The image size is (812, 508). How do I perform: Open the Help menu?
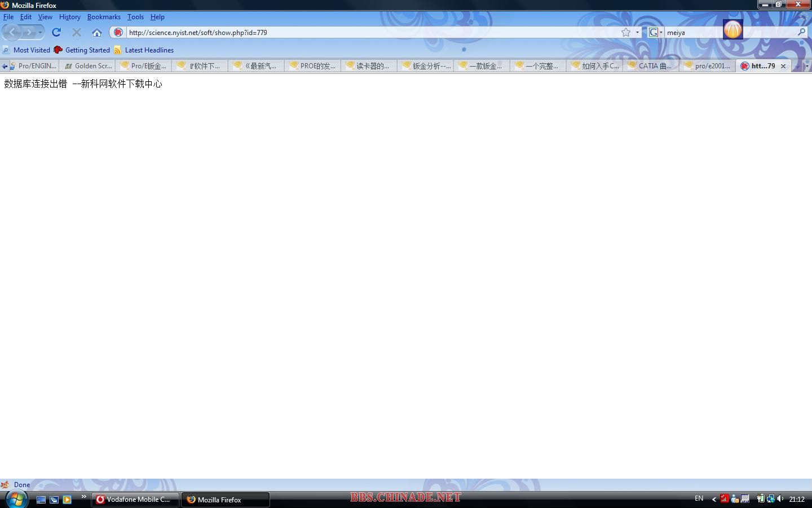tap(157, 17)
